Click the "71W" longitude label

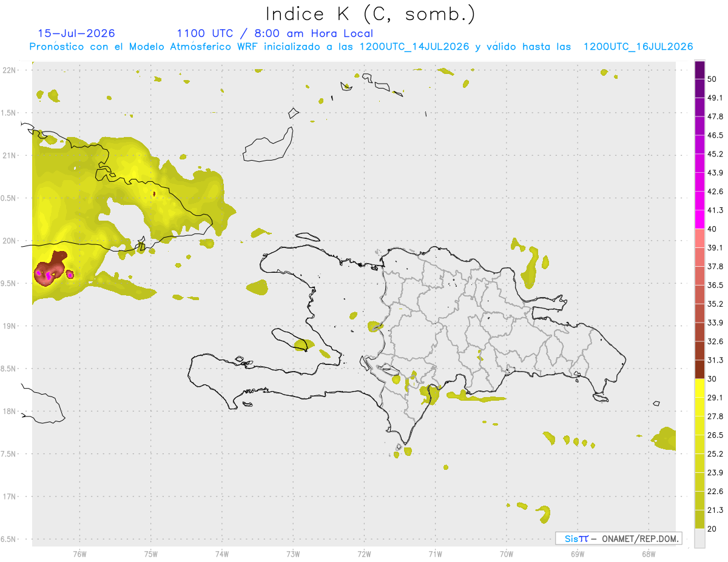(x=435, y=553)
